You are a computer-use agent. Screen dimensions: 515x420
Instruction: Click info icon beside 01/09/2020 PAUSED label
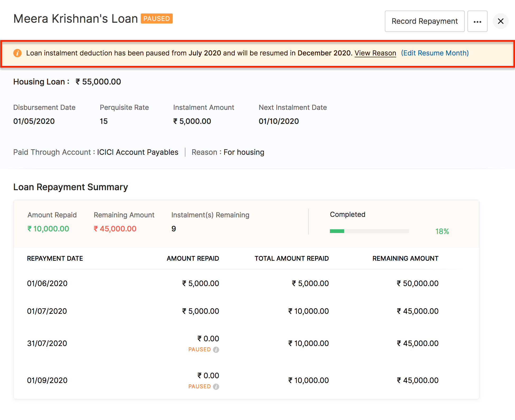tap(216, 387)
